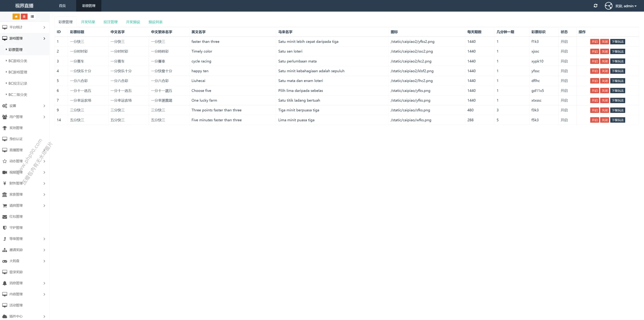Disable lottery 一分赛车 with 关闭 button
The image size is (644, 320).
[x=604, y=61]
